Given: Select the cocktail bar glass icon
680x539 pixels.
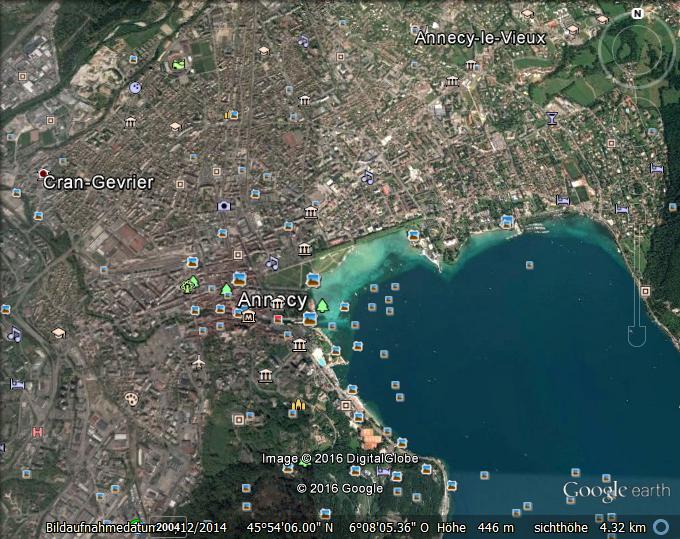Looking at the screenshot, I should click(551, 119).
